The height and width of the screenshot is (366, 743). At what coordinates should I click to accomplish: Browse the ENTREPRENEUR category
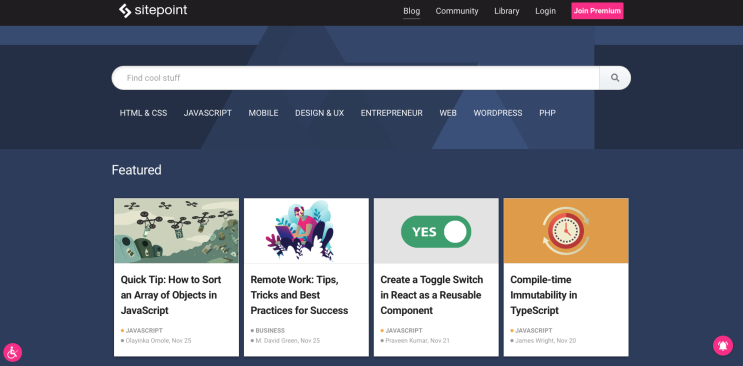[x=391, y=113]
